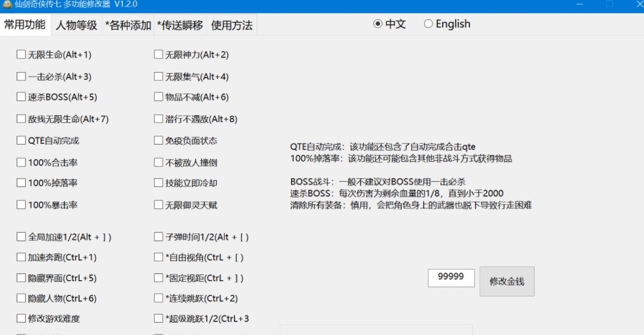644x335 pixels.
Task: Toggle 加速奔跑(CtrL+1) checkbox
Action: [21, 257]
